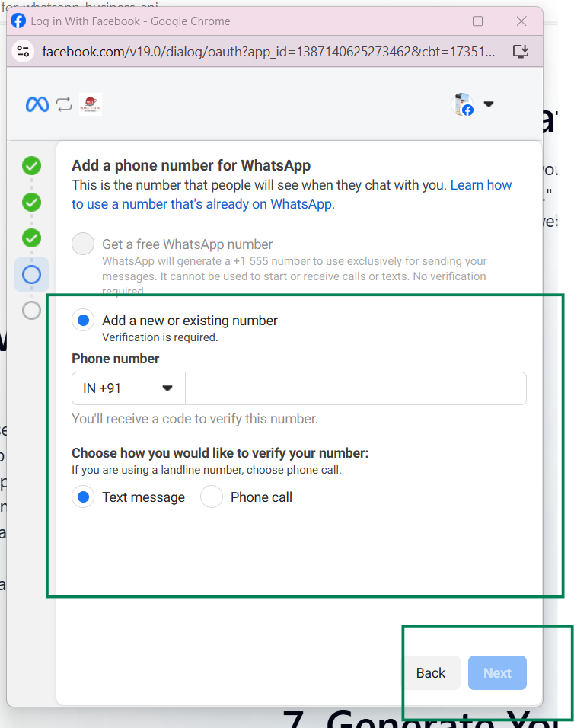The height and width of the screenshot is (728, 574).
Task: Click the Facebook favicon in the title bar
Action: point(18,21)
